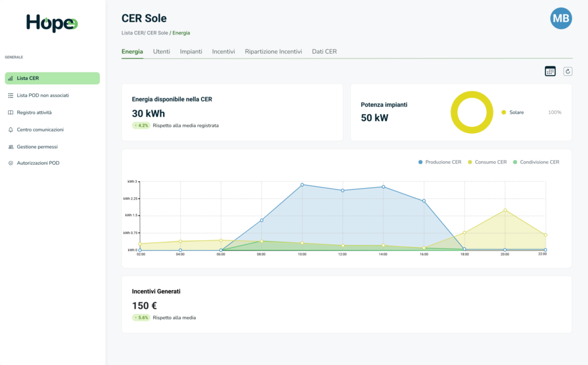Click the bell icon beside Centro comunicazioni
The image size is (588, 365).
click(x=11, y=130)
